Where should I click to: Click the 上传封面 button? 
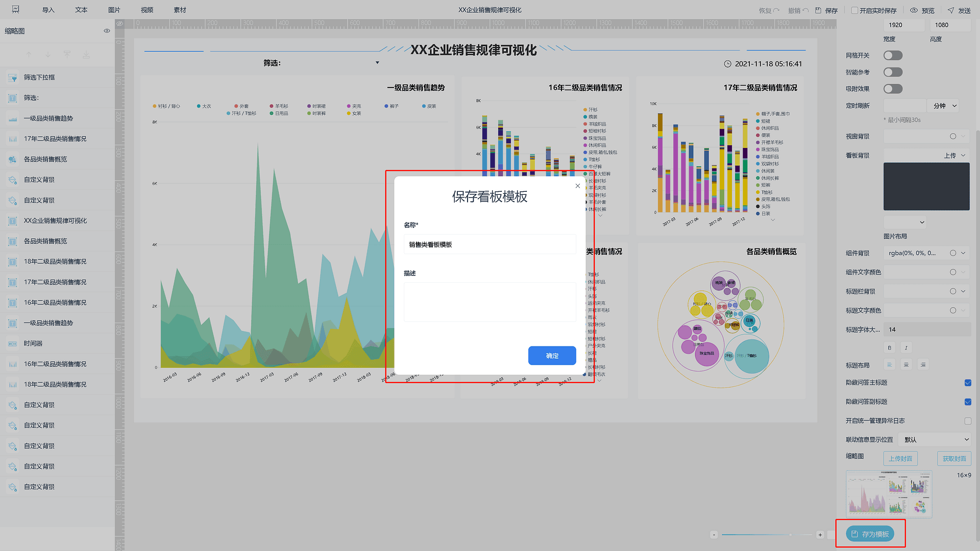pyautogui.click(x=900, y=459)
